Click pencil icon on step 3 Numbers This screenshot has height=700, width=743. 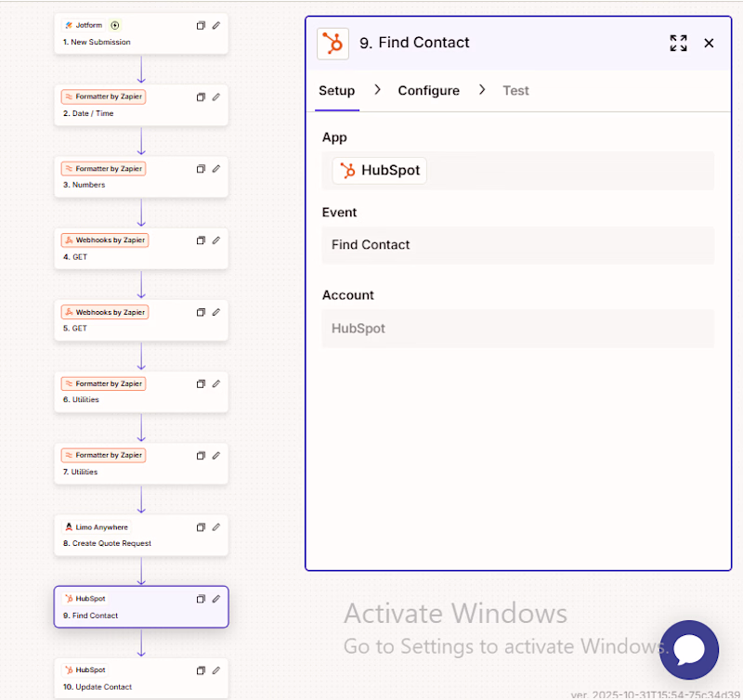click(216, 169)
